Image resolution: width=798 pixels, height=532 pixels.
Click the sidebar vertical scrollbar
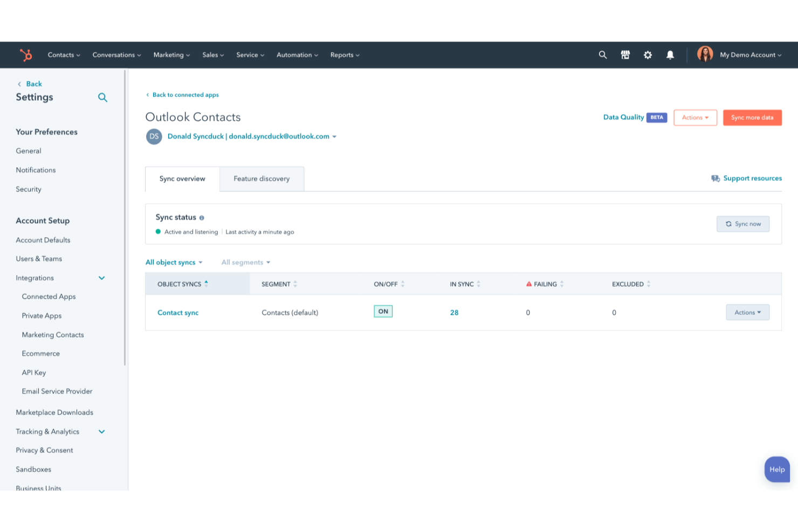(x=125, y=218)
